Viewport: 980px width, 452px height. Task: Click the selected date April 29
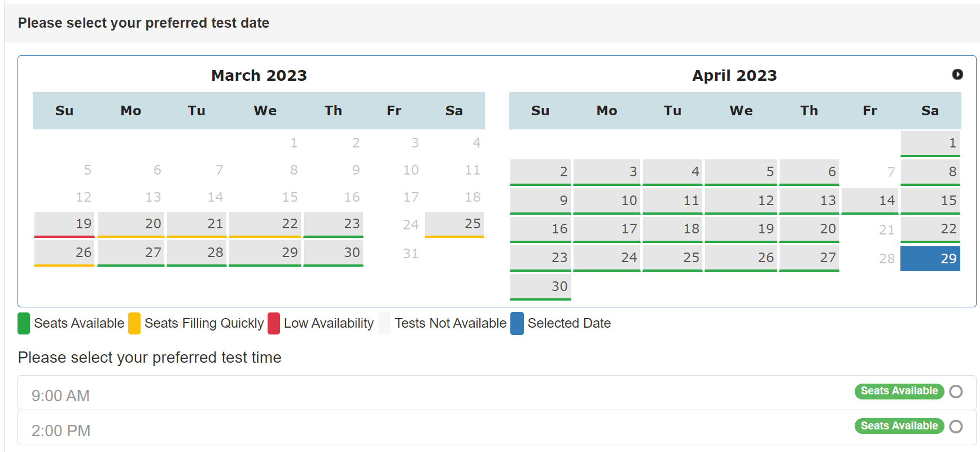click(x=930, y=258)
